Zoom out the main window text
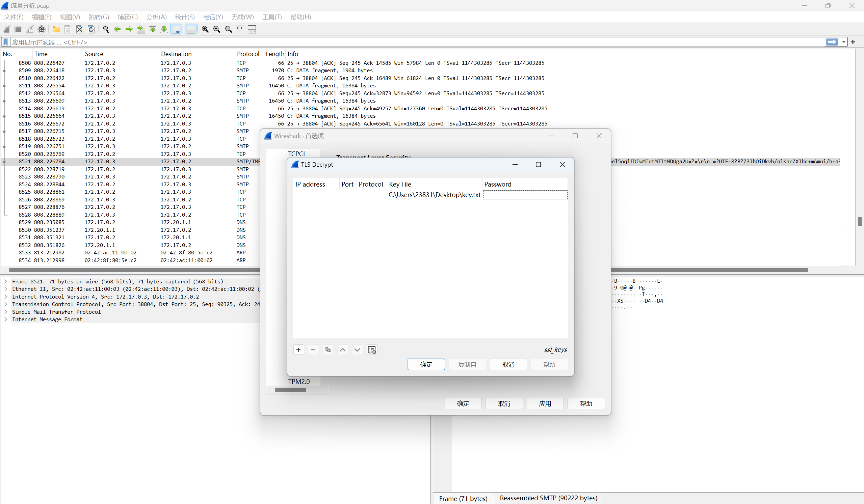The image size is (864, 504). [x=217, y=29]
